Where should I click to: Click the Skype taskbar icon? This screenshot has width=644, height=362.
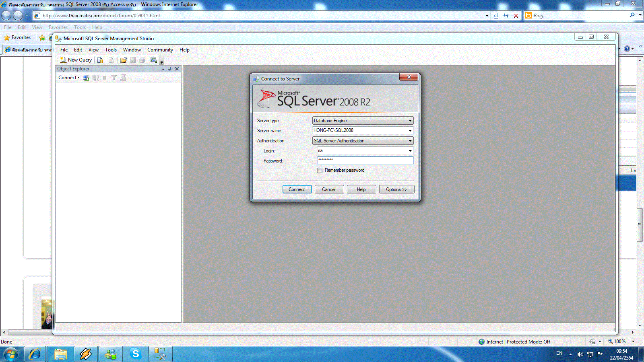click(136, 354)
